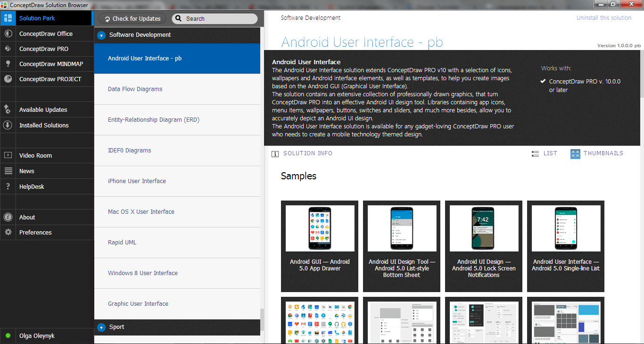The height and width of the screenshot is (344, 644).
Task: Open the Android 5.0 App Drawer sample thumbnail
Action: 319,228
